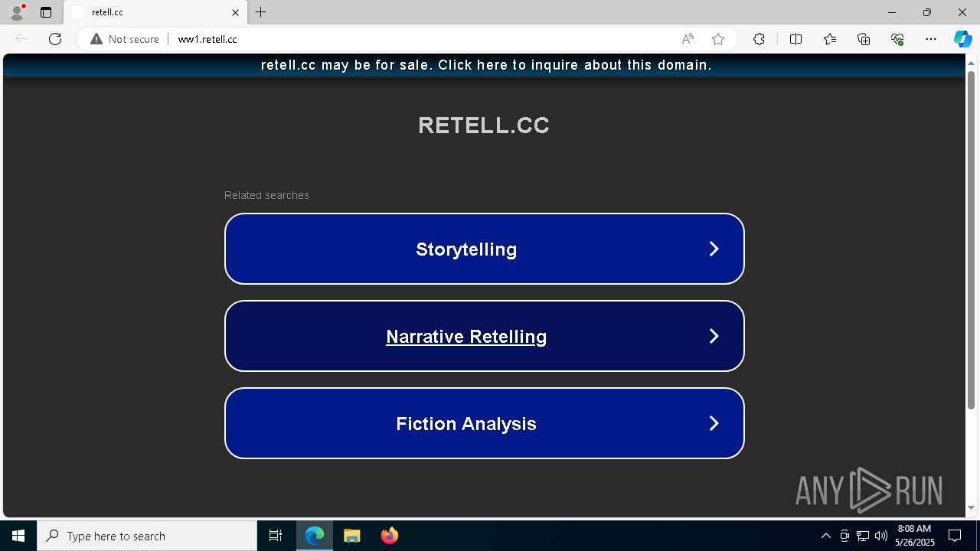Image resolution: width=980 pixels, height=551 pixels.
Task: Open the clock showing 8:08 AM
Action: 914,536
